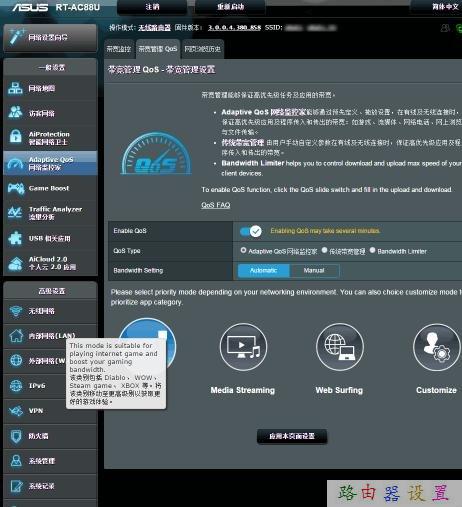Click the ASUS RT-AC88U logo
The height and width of the screenshot is (507, 462).
pyautogui.click(x=56, y=7)
